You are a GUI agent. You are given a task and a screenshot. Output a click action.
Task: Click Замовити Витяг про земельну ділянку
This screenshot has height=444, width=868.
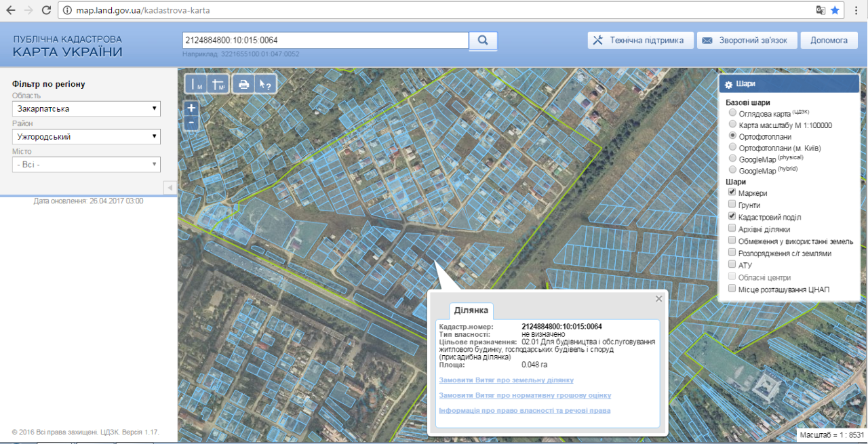click(507, 380)
